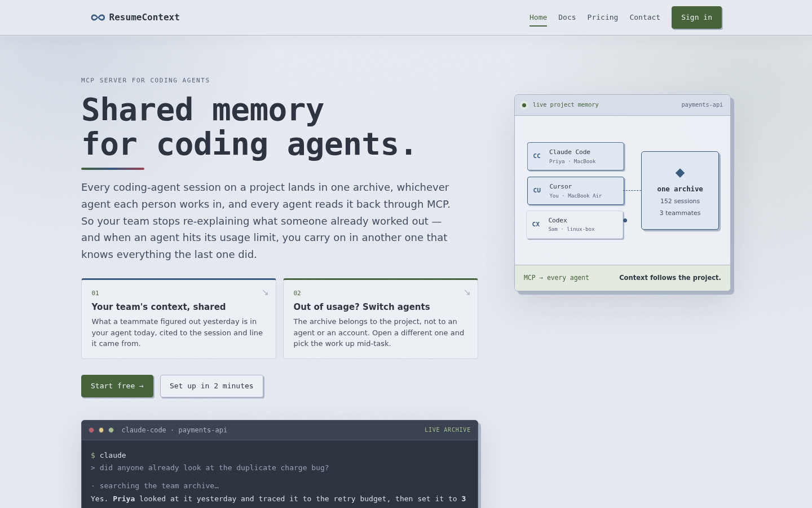Image resolution: width=812 pixels, height=508 pixels.
Task: Click the yellow terminal window dot
Action: pos(101,430)
